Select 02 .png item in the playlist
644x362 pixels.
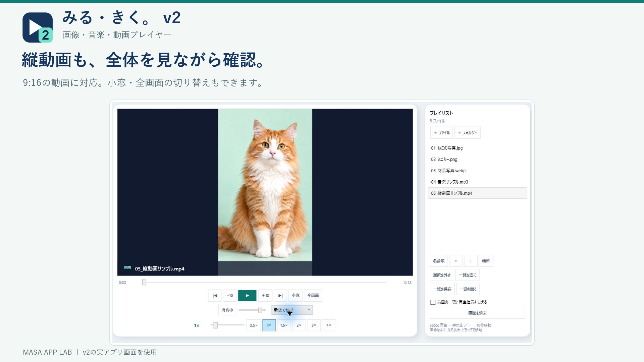coord(478,160)
